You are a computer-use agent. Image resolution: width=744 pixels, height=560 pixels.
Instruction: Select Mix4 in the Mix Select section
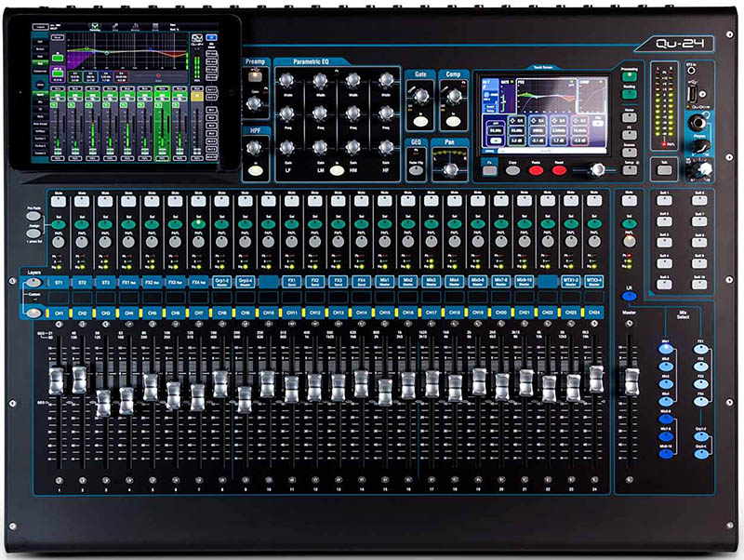pyautogui.click(x=665, y=402)
